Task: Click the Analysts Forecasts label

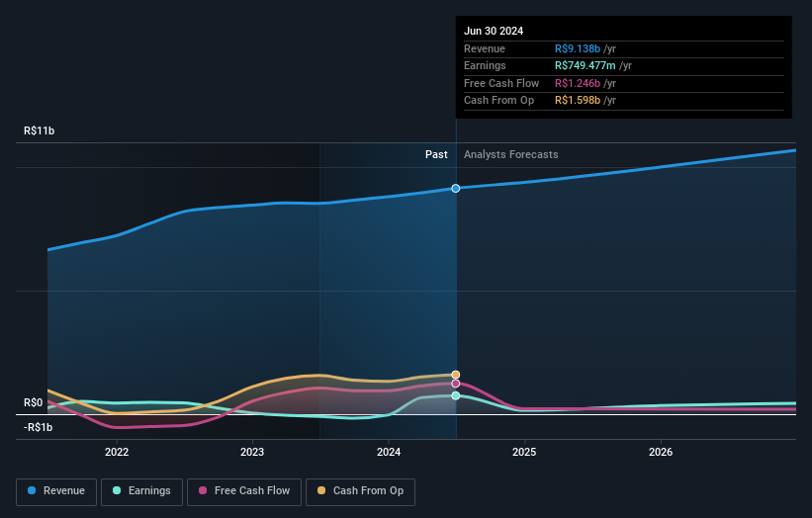Action: coord(511,154)
